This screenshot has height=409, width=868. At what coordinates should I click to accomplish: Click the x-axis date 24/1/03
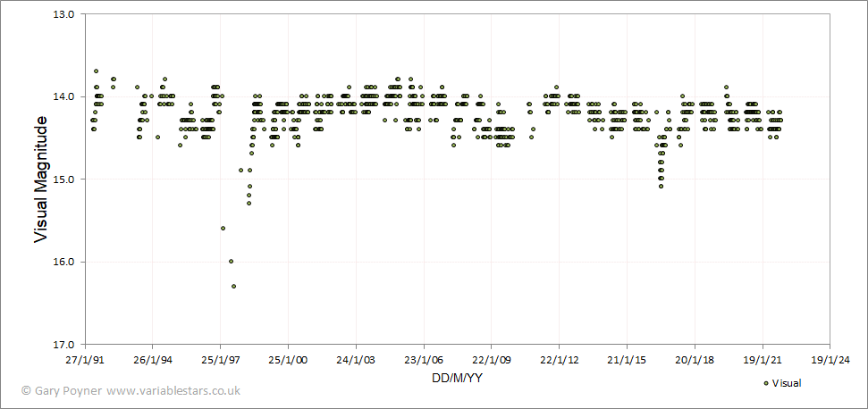[x=356, y=361]
